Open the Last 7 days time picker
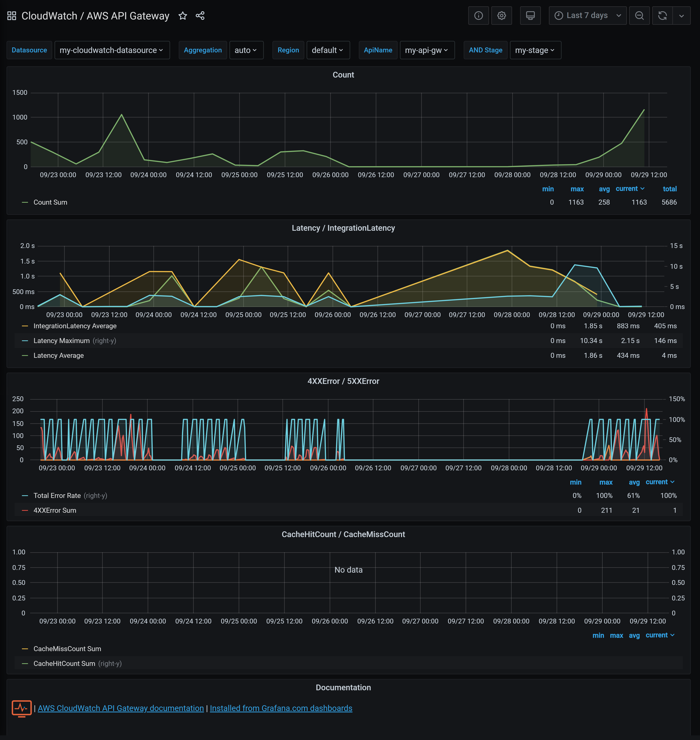Screen dimensions: 700x740 point(587,16)
